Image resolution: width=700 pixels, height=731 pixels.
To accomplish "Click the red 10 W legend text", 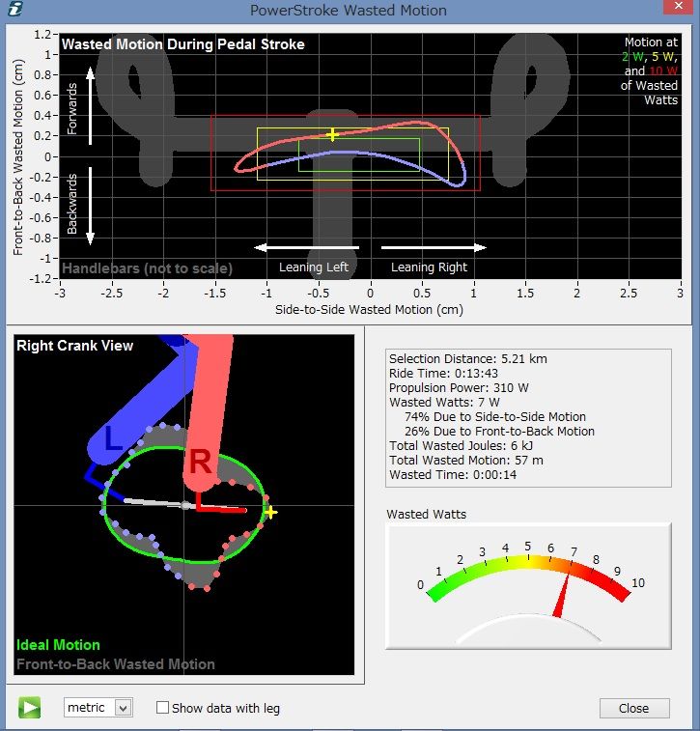I will [663, 70].
